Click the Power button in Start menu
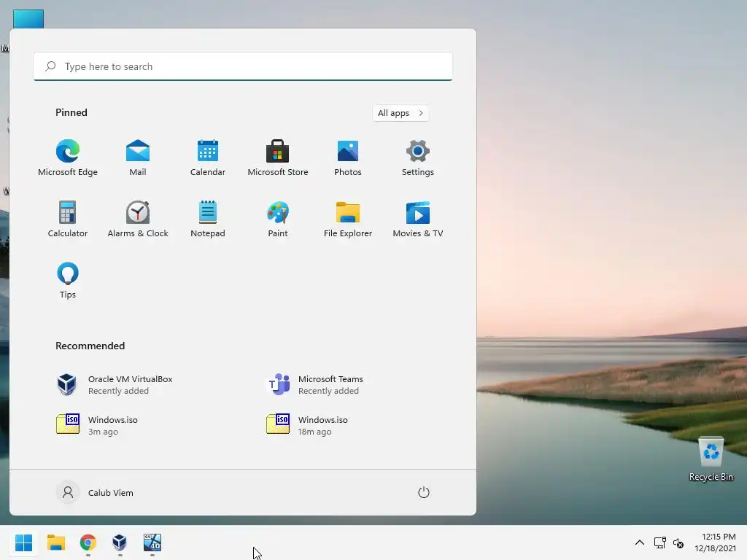 pyautogui.click(x=424, y=492)
